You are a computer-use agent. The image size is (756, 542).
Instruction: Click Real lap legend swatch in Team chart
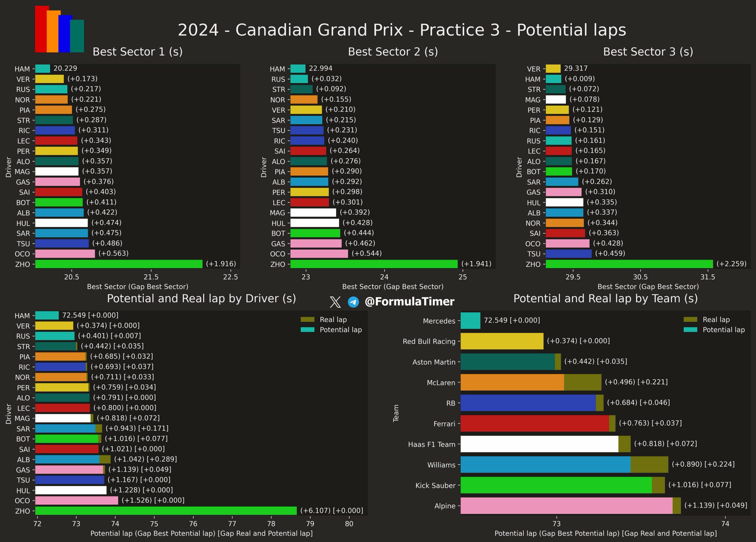click(x=690, y=320)
